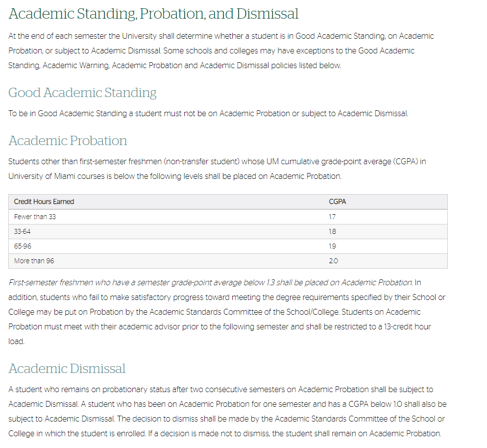Click the 1.8 CGPA value
This screenshot has height=448, width=487.
332,231
